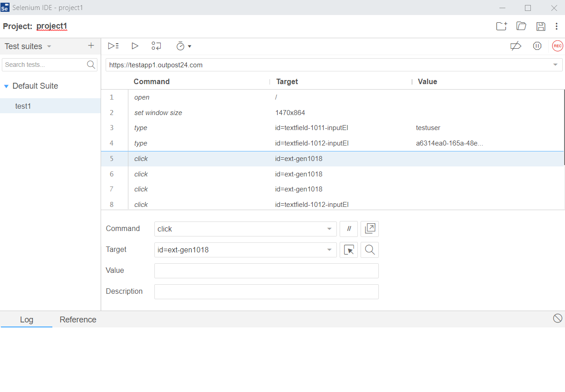The width and height of the screenshot is (565, 392).
Task: Create a new project icon
Action: [501, 26]
